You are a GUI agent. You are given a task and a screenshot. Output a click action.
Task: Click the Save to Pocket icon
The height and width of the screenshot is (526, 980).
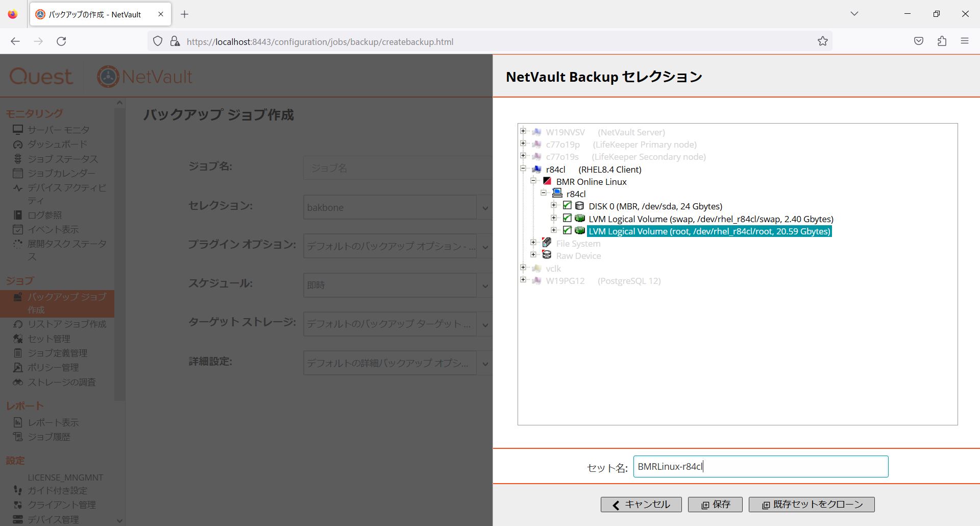click(919, 41)
